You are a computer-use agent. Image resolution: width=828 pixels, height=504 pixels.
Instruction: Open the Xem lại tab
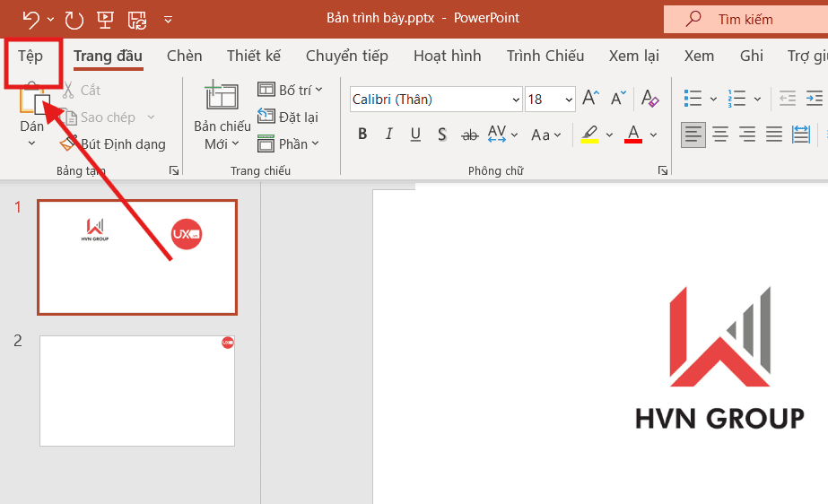click(633, 56)
